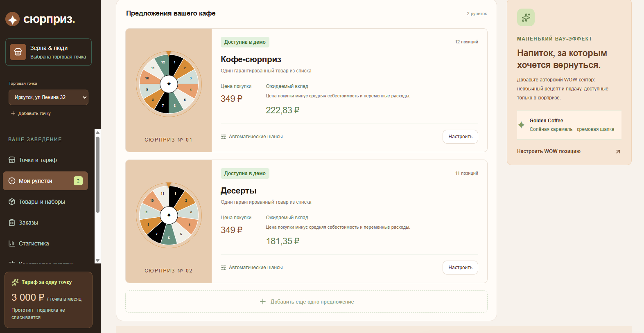Click Настроить button for Десерты
644x333 pixels.
460,268
